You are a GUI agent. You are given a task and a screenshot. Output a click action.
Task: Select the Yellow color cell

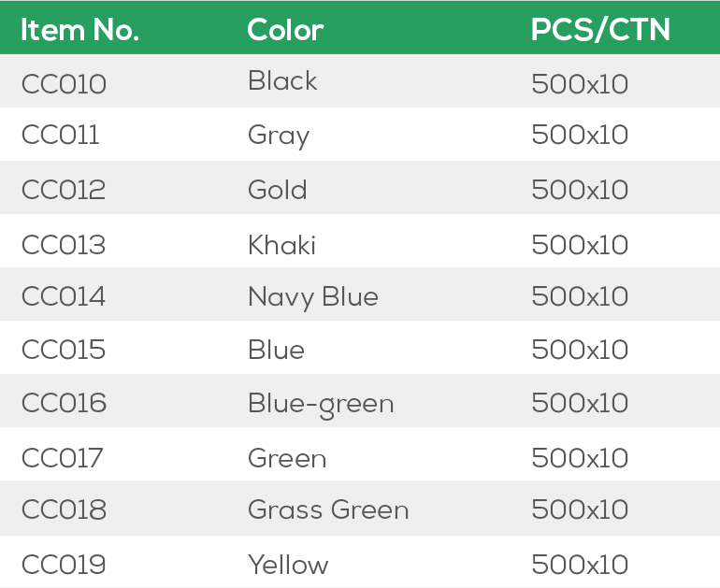pyautogui.click(x=288, y=565)
